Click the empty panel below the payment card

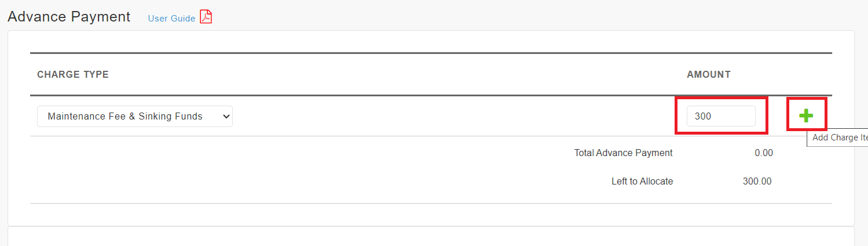coord(431,236)
